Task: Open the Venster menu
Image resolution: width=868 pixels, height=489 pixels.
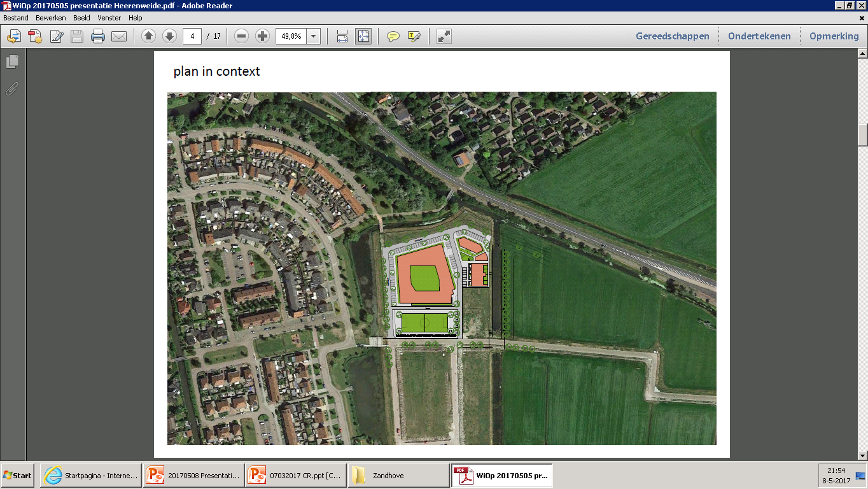Action: [x=109, y=18]
